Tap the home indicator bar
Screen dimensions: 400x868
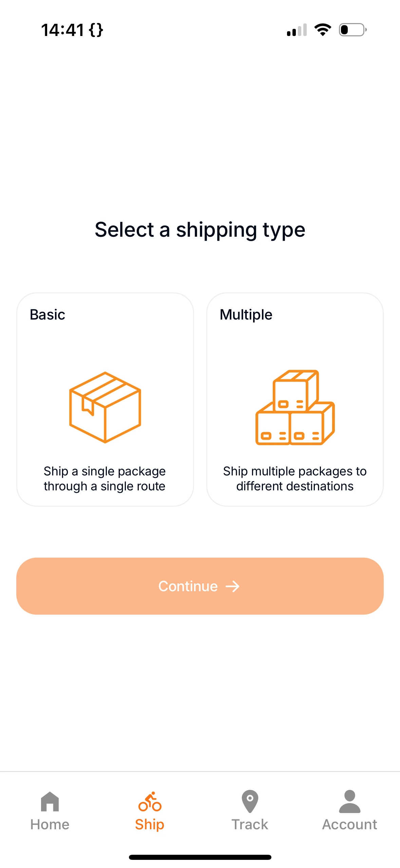click(200, 857)
